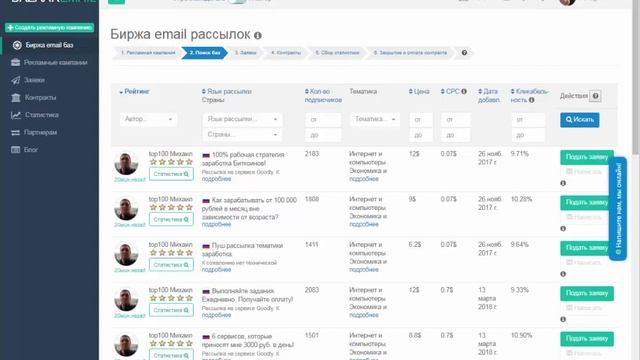Click info icon in 2183 subscribers row actions

pyautogui.click(x=563, y=183)
